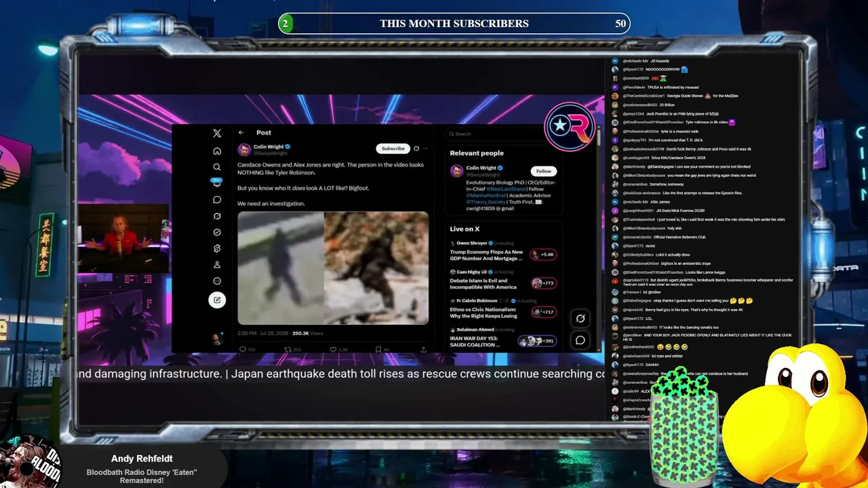Open the Verified checkmark sidebar icon
Screen dimensions: 868x488
217,232
